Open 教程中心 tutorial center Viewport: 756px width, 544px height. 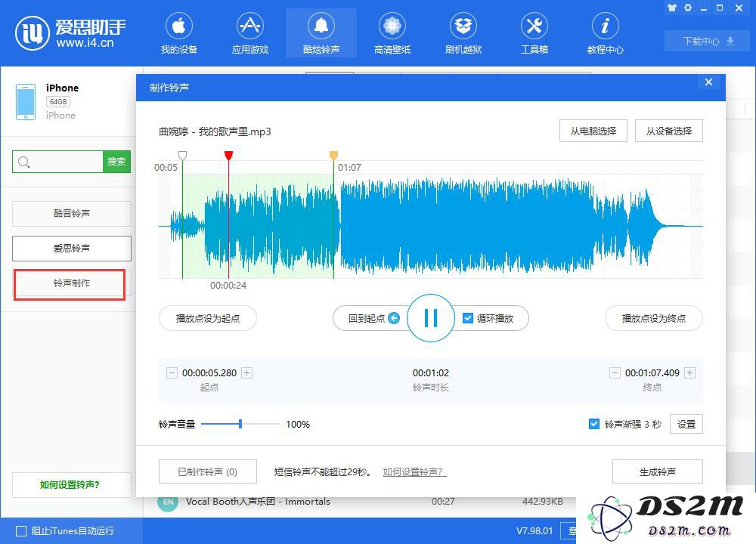click(x=606, y=32)
